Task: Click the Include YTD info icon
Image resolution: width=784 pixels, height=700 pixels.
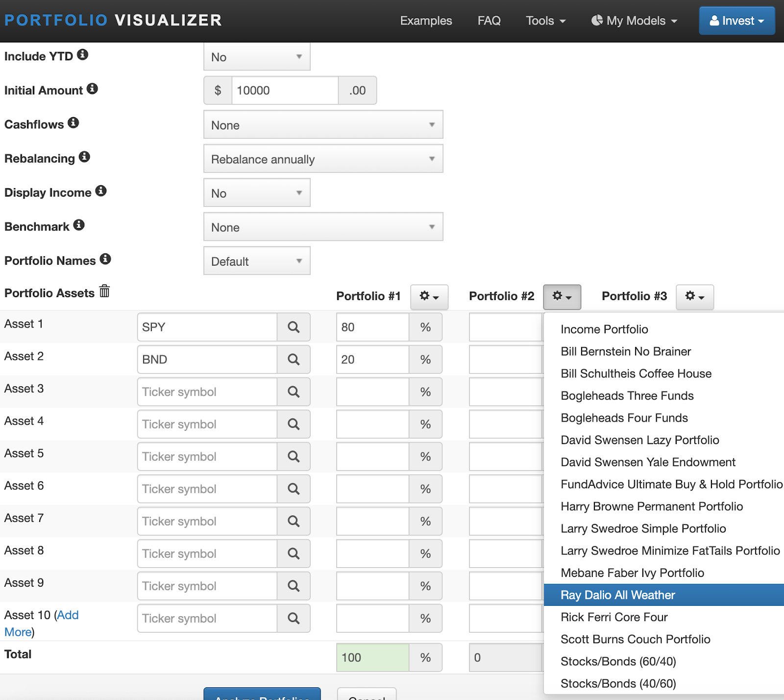Action: click(x=83, y=54)
